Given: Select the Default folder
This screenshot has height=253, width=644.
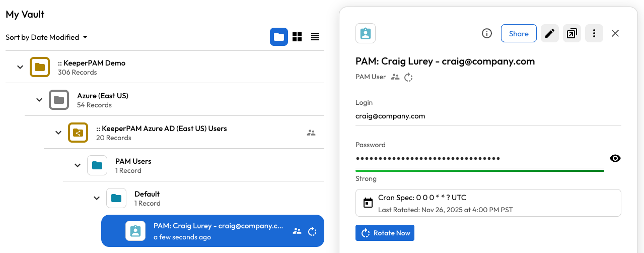Looking at the screenshot, I should pos(147,198).
